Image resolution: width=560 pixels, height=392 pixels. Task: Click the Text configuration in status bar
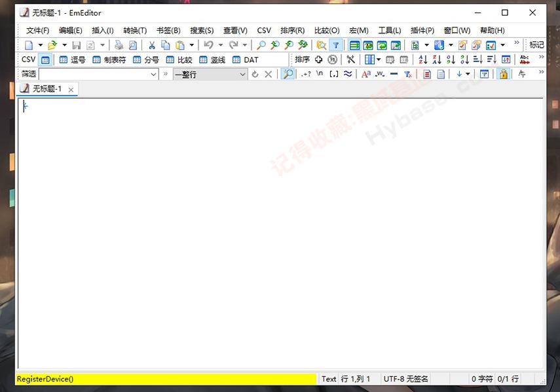tap(329, 379)
